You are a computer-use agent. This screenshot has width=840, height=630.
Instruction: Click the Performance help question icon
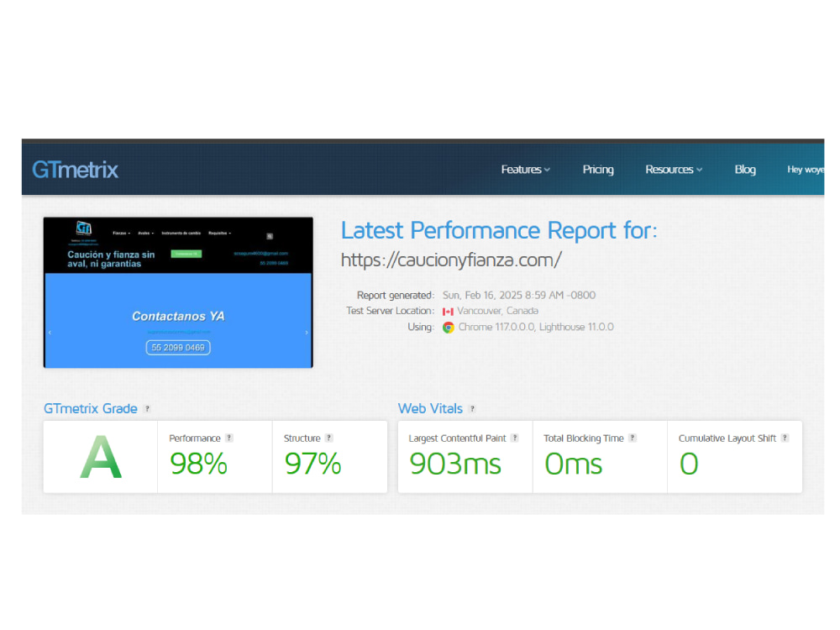[x=229, y=438]
